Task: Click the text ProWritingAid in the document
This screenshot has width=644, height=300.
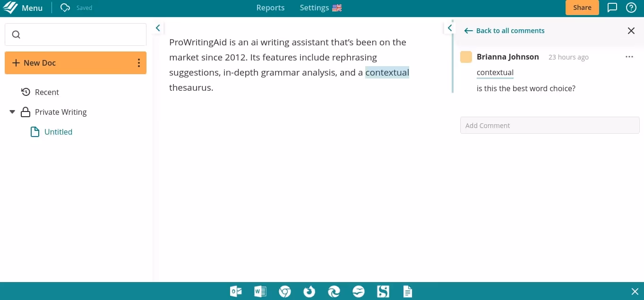Action: click(198, 42)
